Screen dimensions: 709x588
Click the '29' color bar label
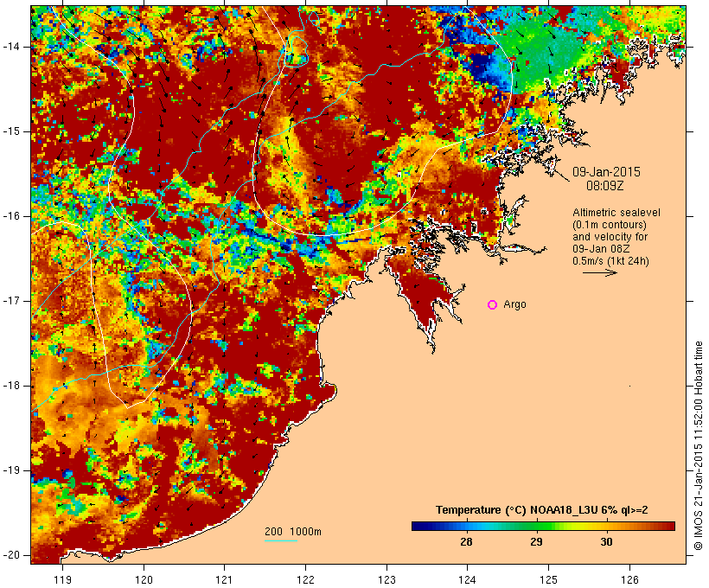point(536,542)
